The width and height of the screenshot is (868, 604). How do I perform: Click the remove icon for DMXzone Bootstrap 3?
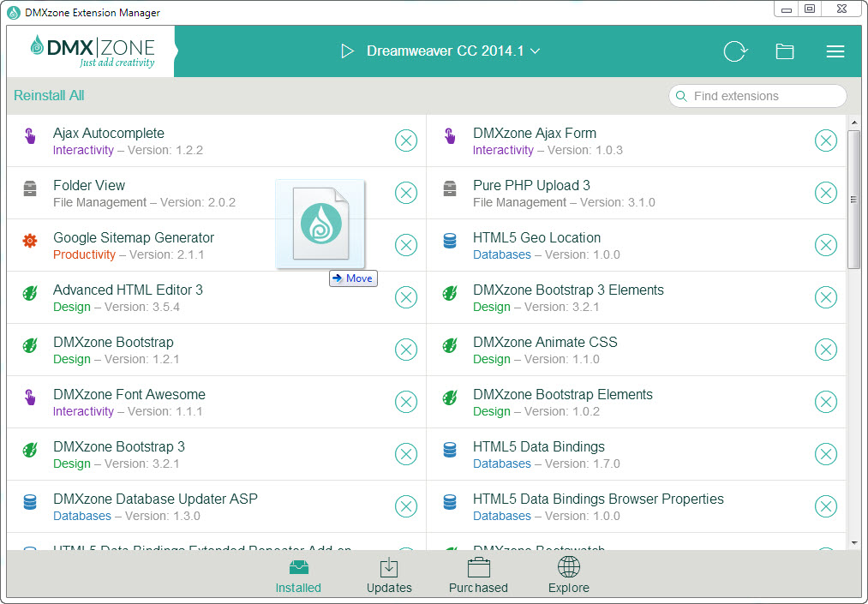[406, 454]
